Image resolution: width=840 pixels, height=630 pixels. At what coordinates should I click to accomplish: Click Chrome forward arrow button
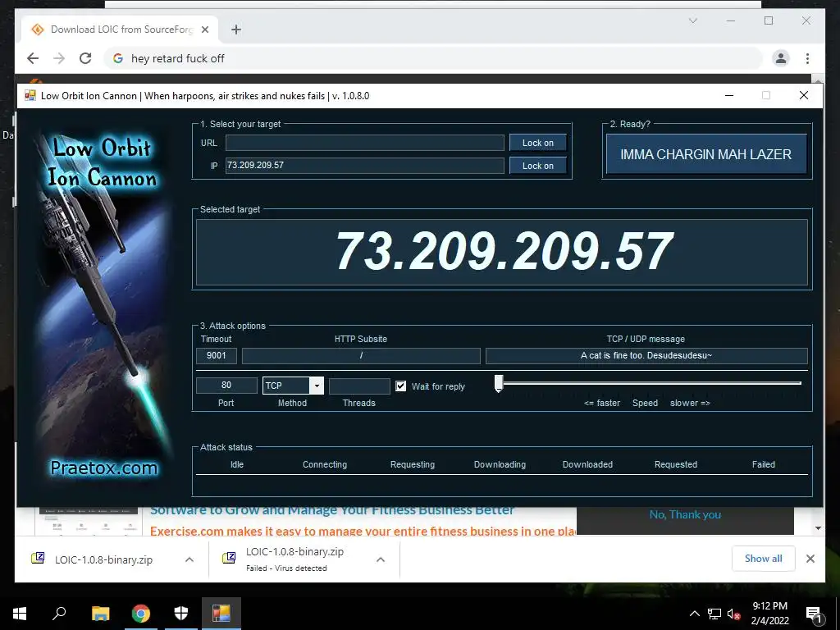[59, 58]
